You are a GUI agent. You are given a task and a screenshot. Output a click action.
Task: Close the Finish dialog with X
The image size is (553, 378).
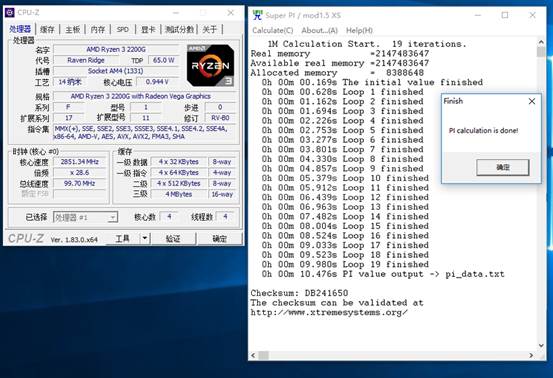[x=532, y=102]
